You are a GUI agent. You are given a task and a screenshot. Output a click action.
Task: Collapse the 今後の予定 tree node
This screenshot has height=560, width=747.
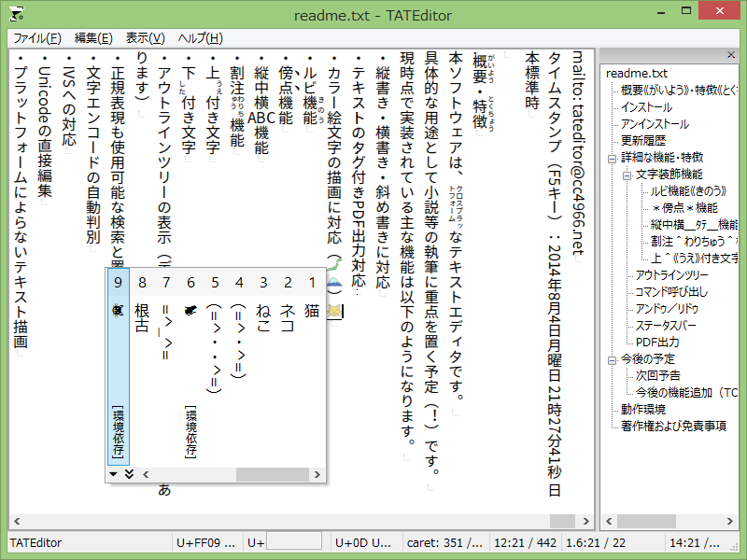pyautogui.click(x=613, y=360)
